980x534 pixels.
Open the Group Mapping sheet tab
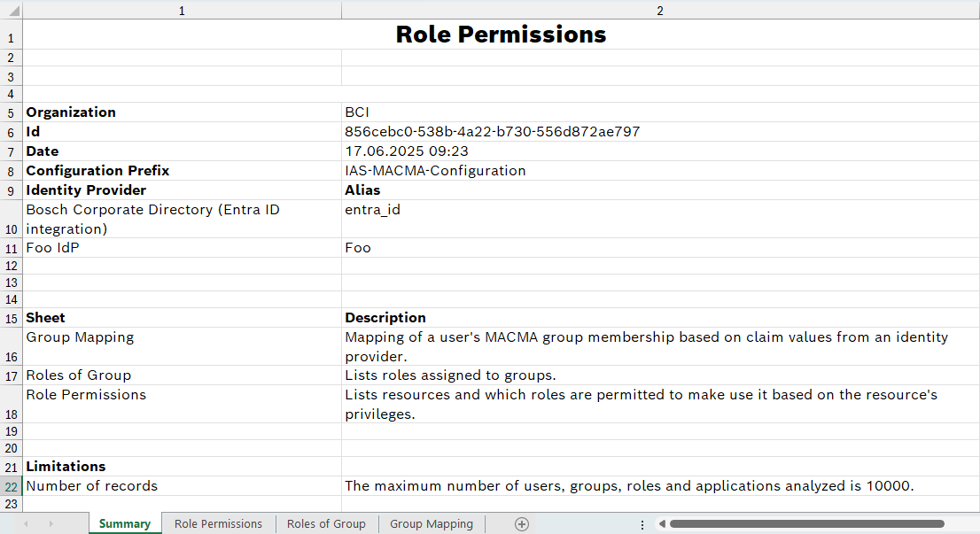pyautogui.click(x=431, y=524)
